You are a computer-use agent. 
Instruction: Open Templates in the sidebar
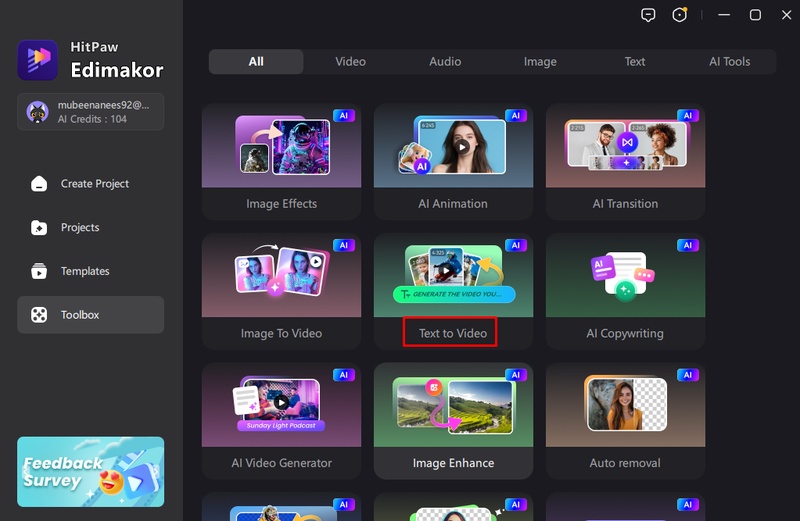[x=91, y=271]
